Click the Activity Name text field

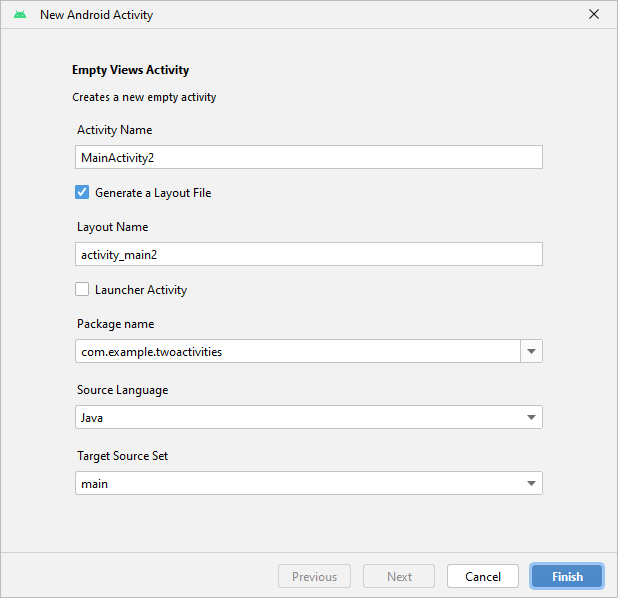(x=308, y=157)
